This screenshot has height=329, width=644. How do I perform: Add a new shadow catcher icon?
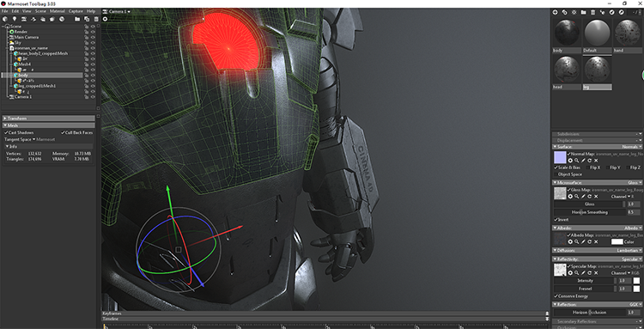[x=52, y=19]
